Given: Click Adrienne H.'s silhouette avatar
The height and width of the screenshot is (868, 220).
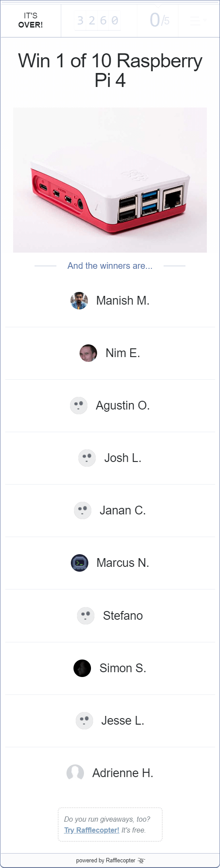Looking at the screenshot, I should [75, 773].
